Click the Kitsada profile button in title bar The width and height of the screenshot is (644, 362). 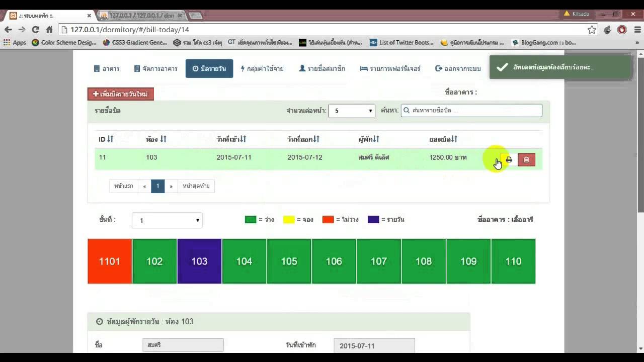pos(577,14)
